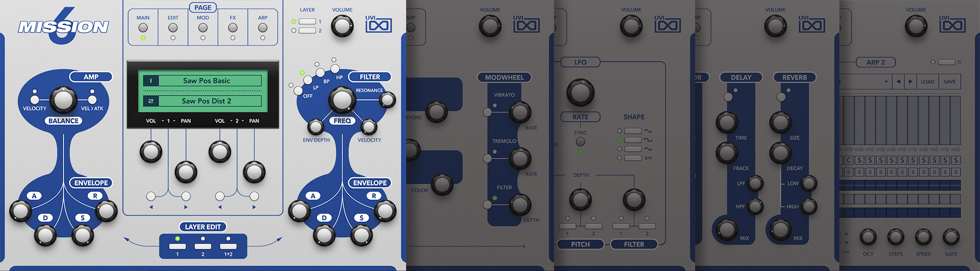Click the Amp Balance knob
Image resolution: width=980 pixels, height=271 pixels.
point(63,100)
